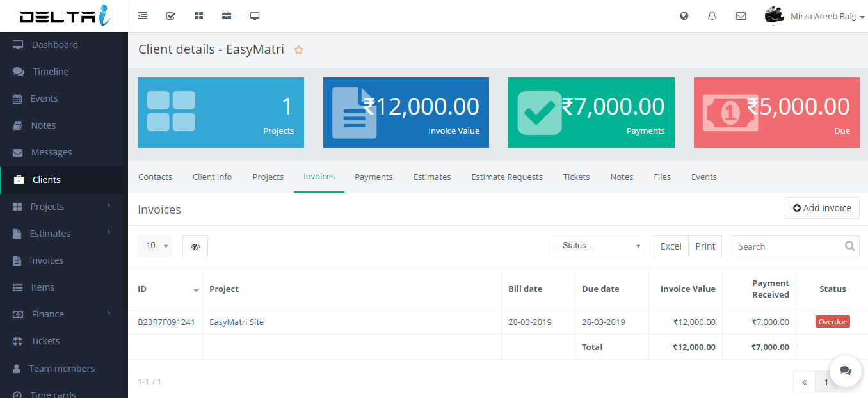
Task: Click the sidebar collapse icon in top bar
Action: (x=143, y=16)
